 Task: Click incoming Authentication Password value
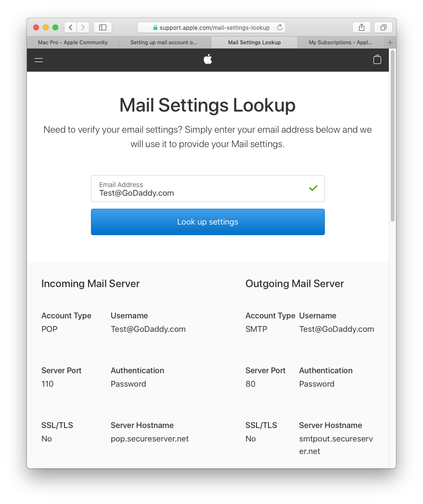[128, 384]
